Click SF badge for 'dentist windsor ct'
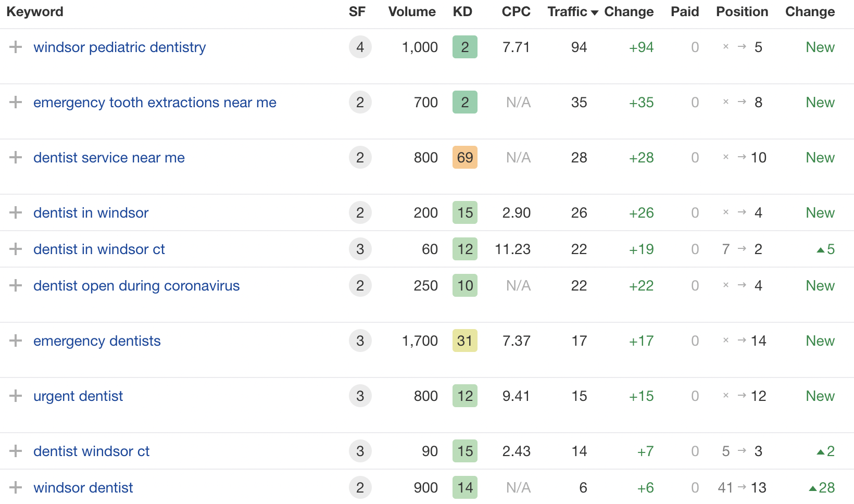Viewport: 854px width, 504px height. (x=360, y=451)
